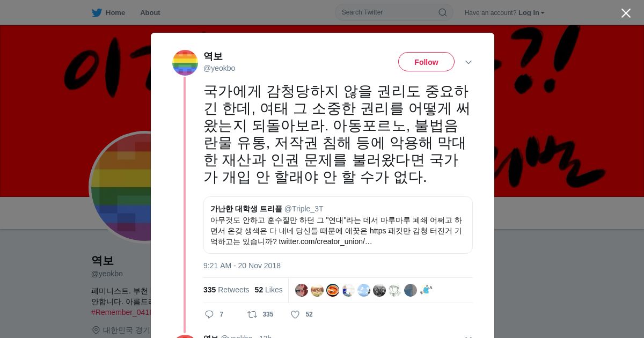Expand the tweet options chevron
Image resolution: width=644 pixels, height=338 pixels.
[468, 62]
